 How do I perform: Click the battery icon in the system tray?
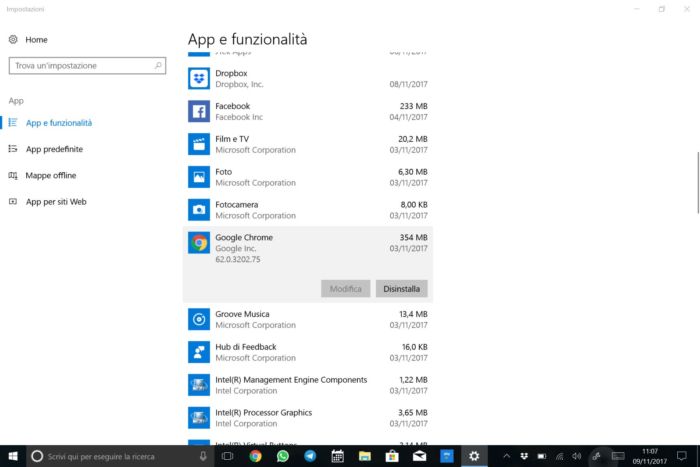(x=542, y=456)
